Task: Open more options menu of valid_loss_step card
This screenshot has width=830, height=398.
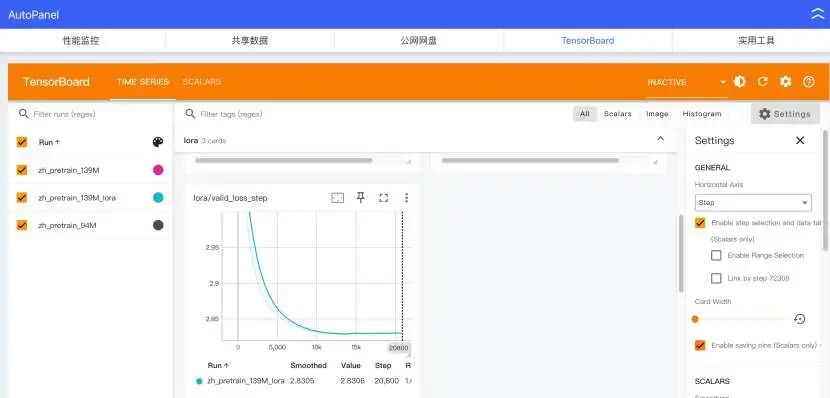Action: [407, 197]
